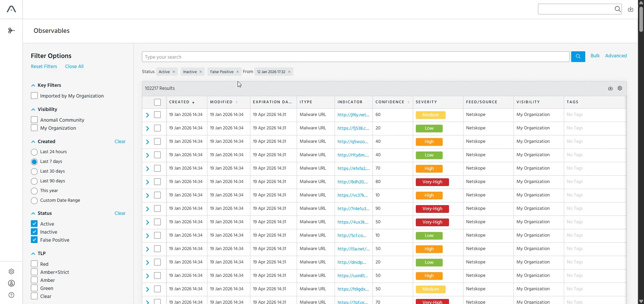Click the Anomali logo icon

(x=11, y=9)
